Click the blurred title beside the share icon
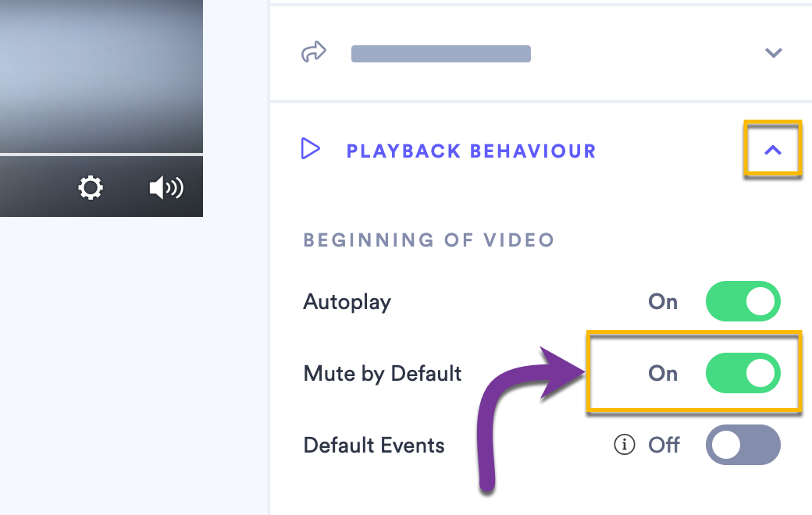The height and width of the screenshot is (515, 812). (x=440, y=54)
